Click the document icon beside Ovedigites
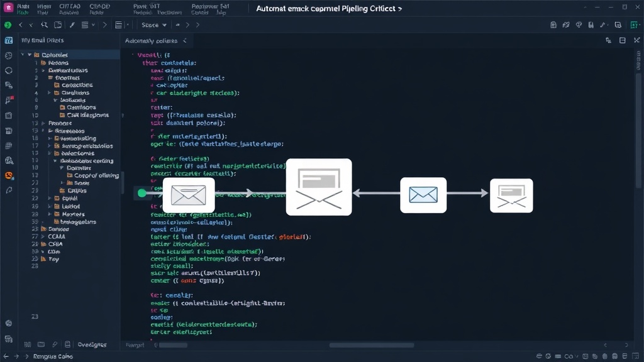The width and height of the screenshot is (644, 362). 68,344
